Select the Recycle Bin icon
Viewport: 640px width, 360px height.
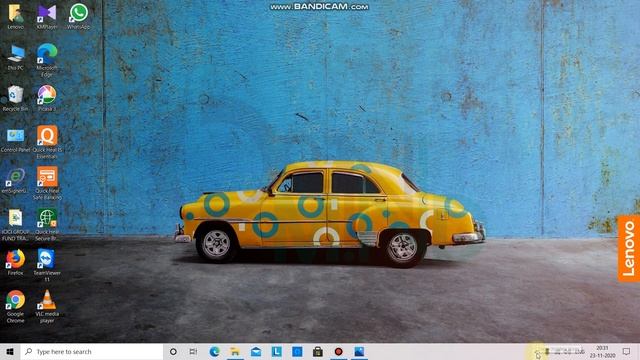(x=16, y=98)
